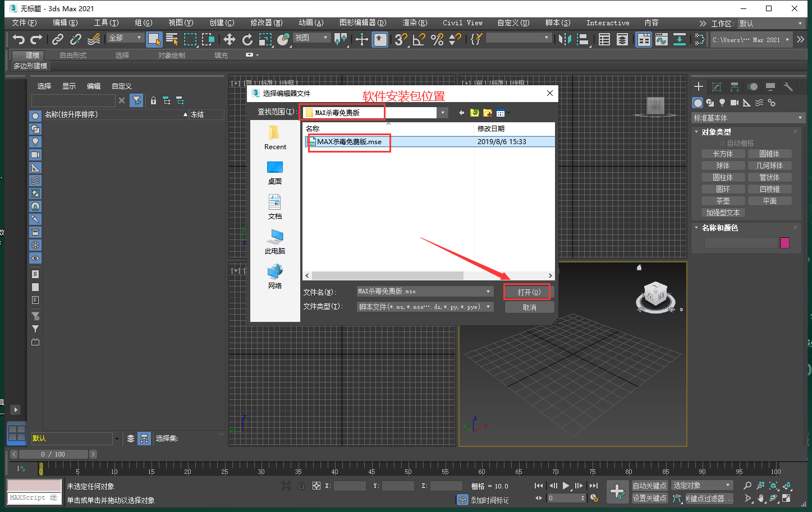Screen dimensions: 812x512
Task: Open Select by Name tool
Action: tap(172, 39)
